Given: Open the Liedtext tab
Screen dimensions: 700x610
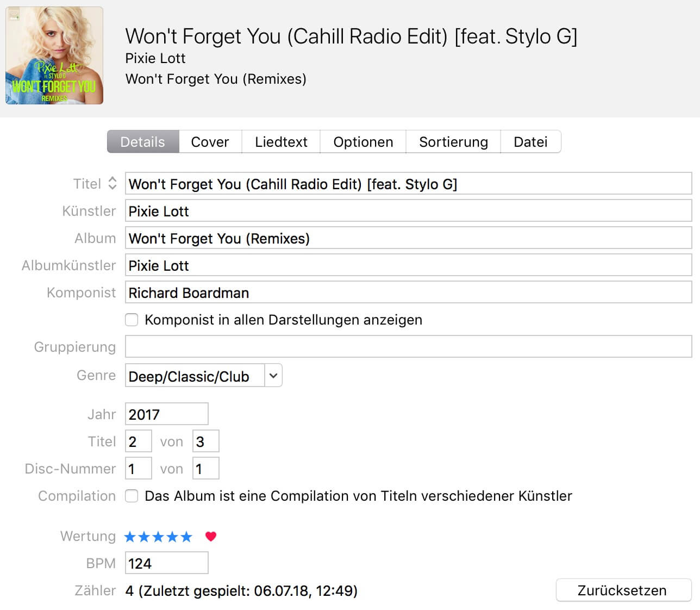Looking at the screenshot, I should pyautogui.click(x=281, y=142).
